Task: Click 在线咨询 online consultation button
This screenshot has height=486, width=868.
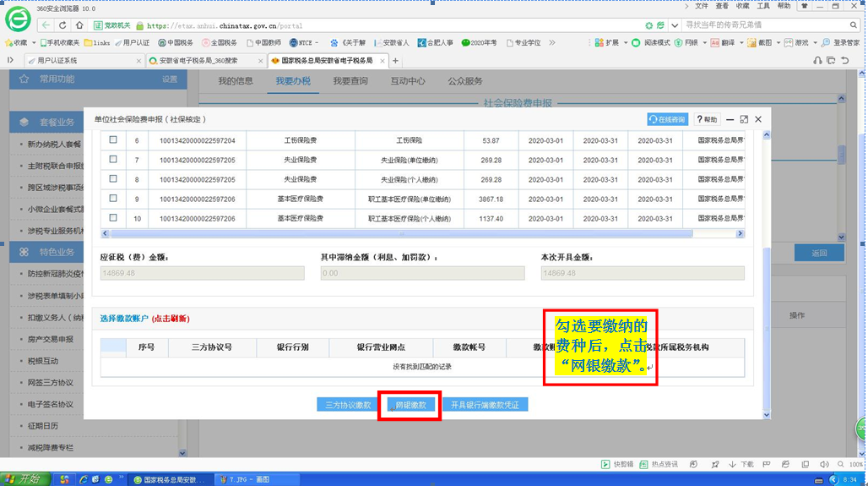Action: pos(667,119)
